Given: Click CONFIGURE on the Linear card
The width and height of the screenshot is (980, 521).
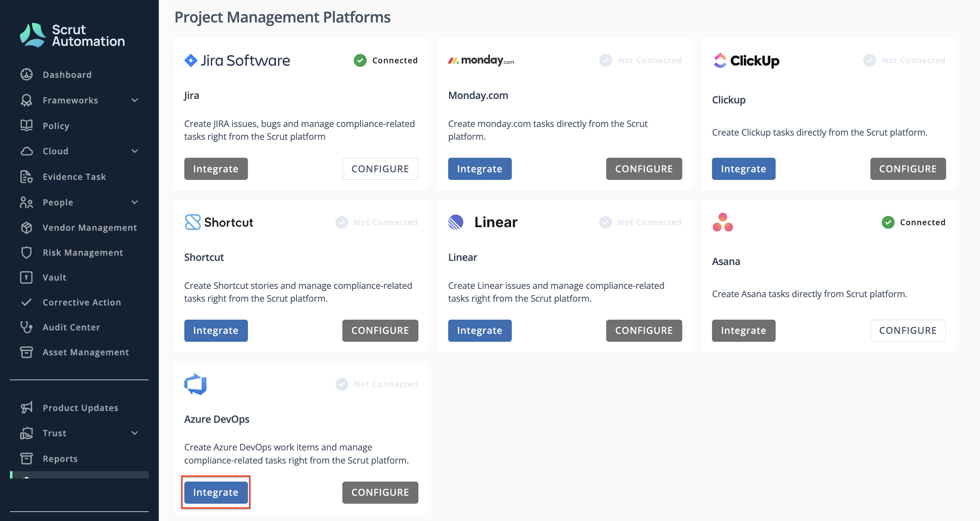Looking at the screenshot, I should [644, 330].
